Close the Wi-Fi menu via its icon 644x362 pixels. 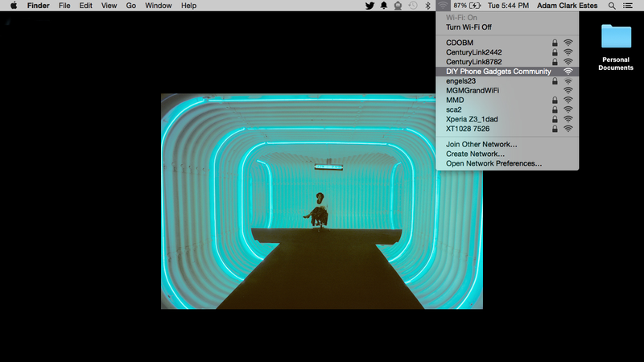click(443, 6)
